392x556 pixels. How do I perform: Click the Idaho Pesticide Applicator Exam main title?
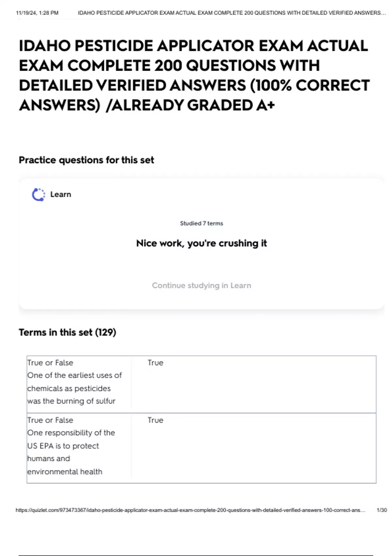193,65
